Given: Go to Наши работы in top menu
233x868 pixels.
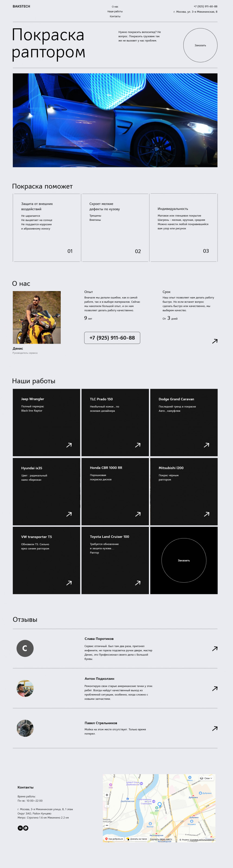Looking at the screenshot, I should [x=115, y=11].
